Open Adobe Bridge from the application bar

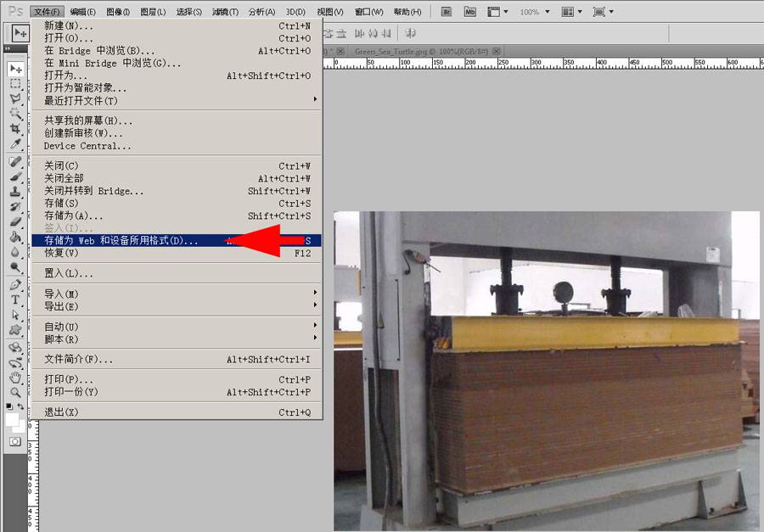[x=446, y=11]
